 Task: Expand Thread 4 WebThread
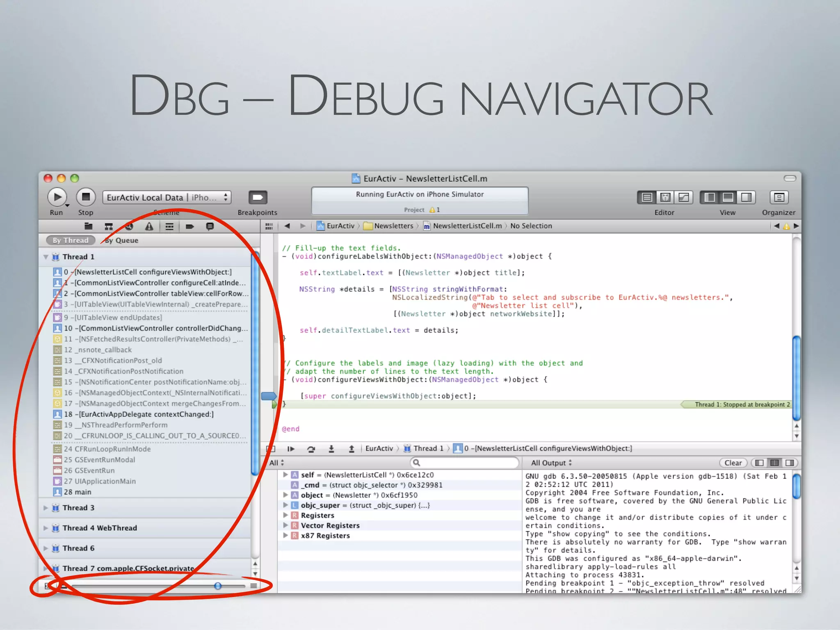pos(46,528)
